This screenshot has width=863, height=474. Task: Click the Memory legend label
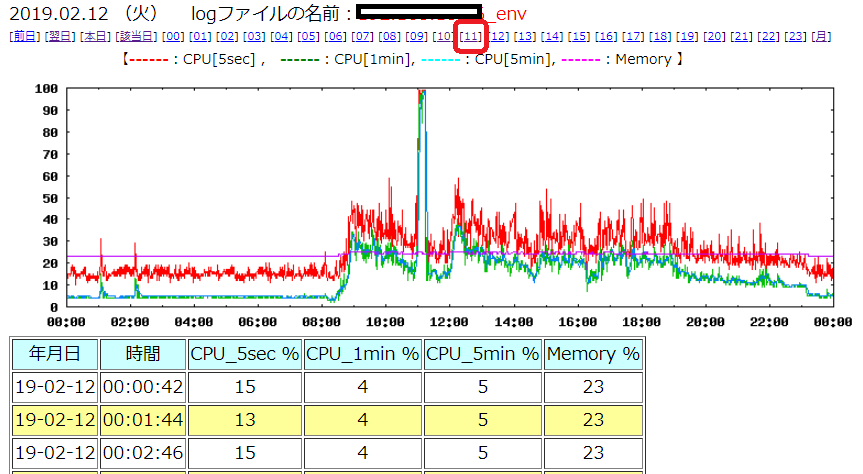[643, 59]
